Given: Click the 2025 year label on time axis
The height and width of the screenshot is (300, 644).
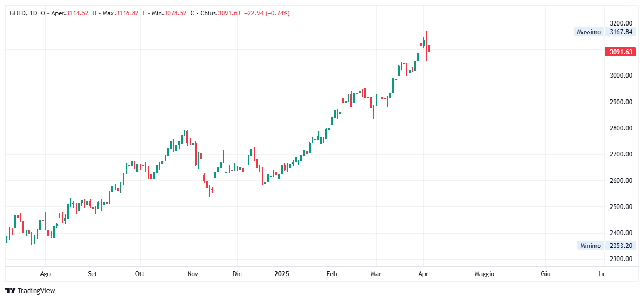Looking at the screenshot, I should [x=282, y=274].
